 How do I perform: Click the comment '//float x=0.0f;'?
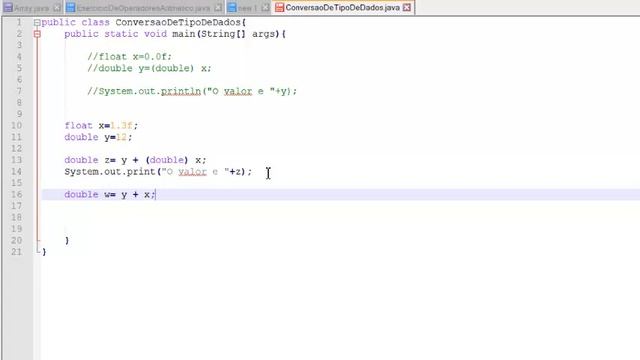(x=129, y=57)
